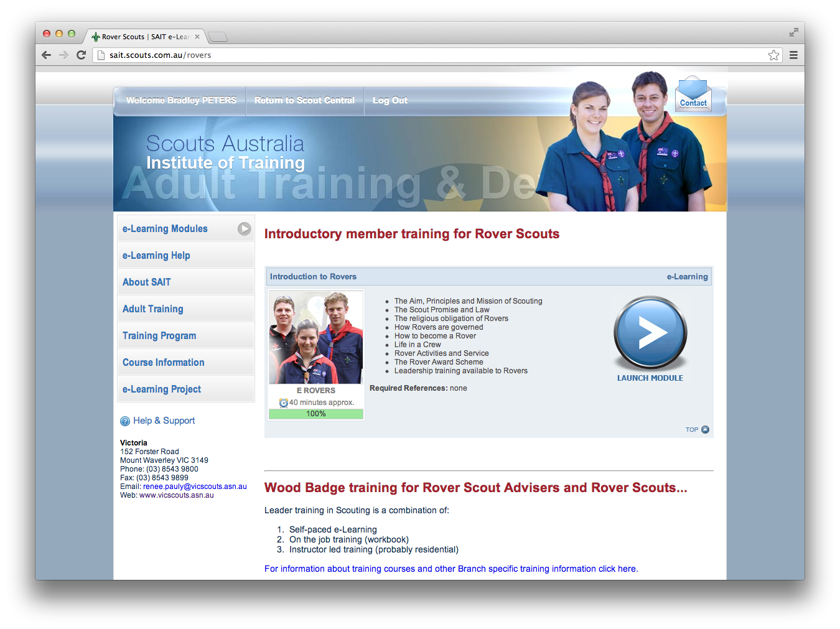Click the Rover Scouts group photo thumbnail
This screenshot has height=629, width=840.
[316, 337]
